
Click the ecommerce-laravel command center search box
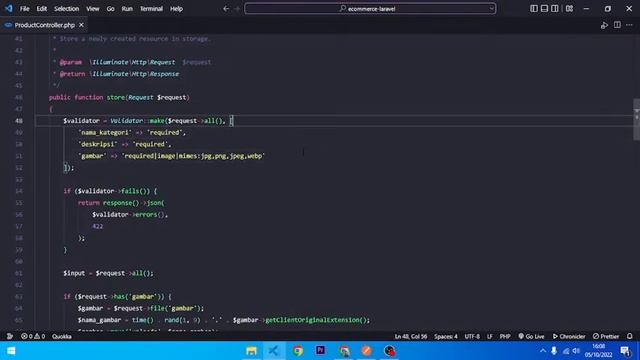(x=370, y=9)
